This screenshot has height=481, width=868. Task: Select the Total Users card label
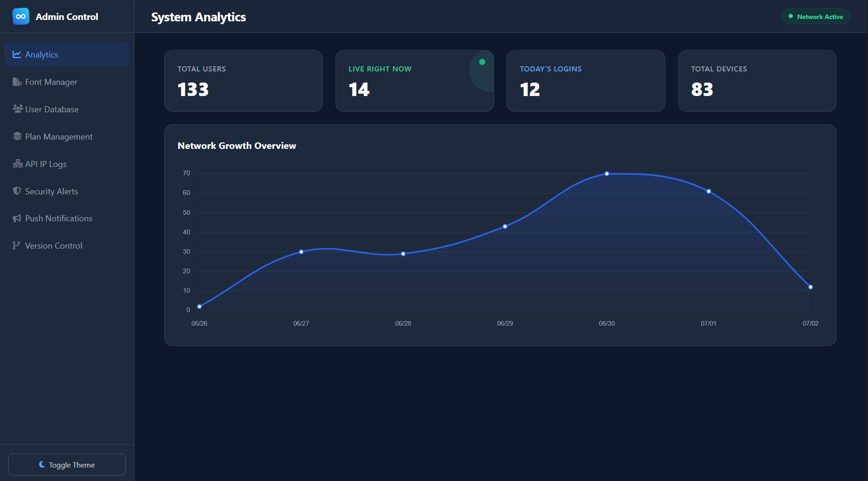point(202,69)
